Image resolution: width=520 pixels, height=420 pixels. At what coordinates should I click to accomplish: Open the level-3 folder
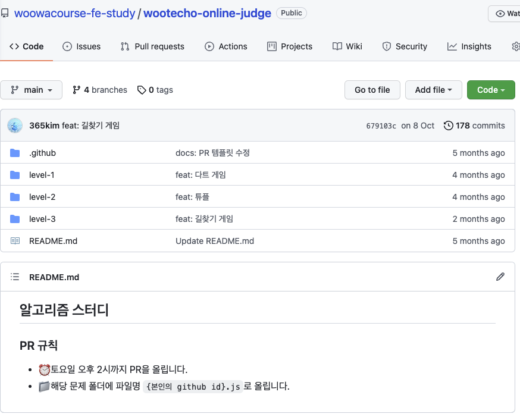click(42, 219)
